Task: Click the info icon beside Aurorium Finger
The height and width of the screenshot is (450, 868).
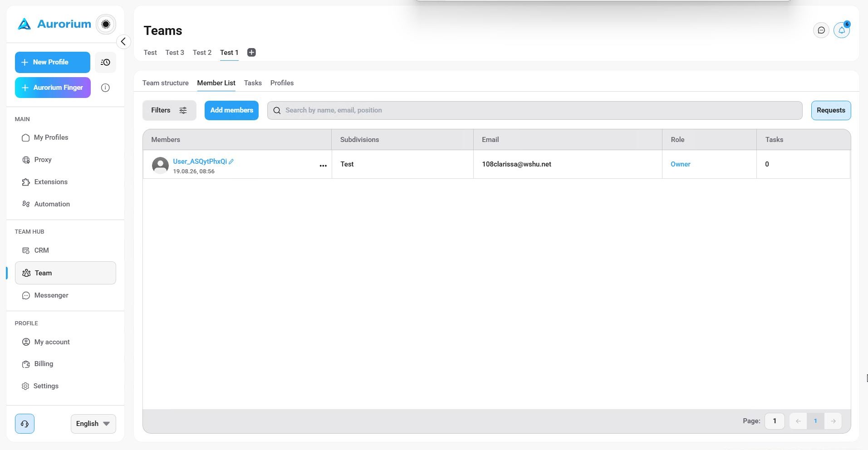Action: (x=105, y=88)
